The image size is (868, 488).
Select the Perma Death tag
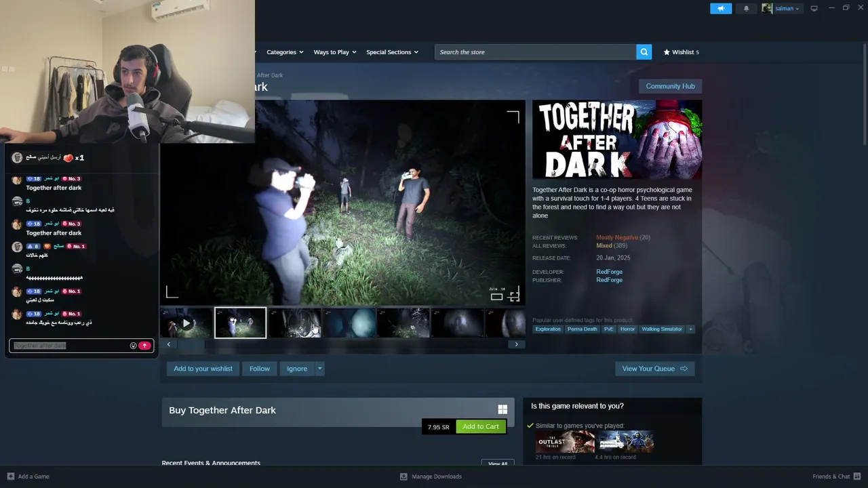point(583,329)
